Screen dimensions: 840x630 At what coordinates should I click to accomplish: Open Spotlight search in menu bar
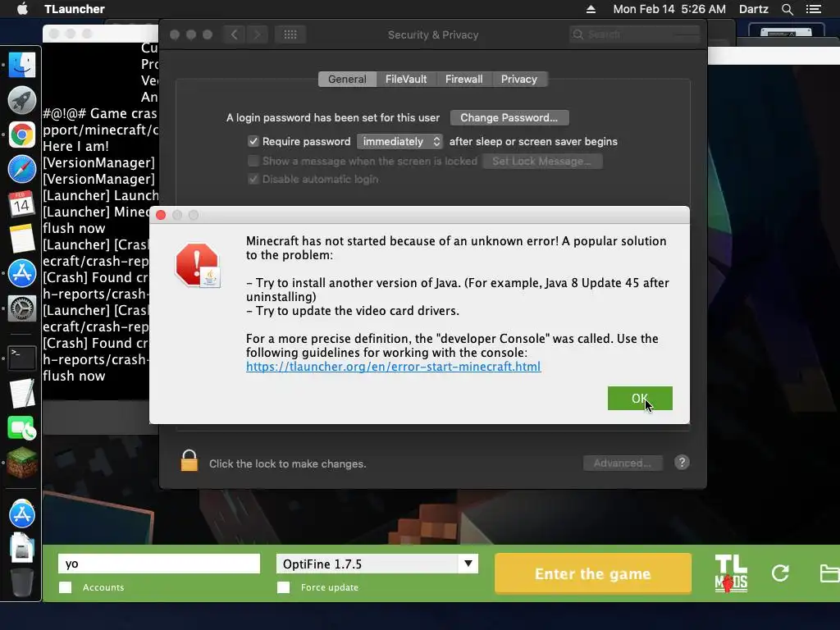787,9
